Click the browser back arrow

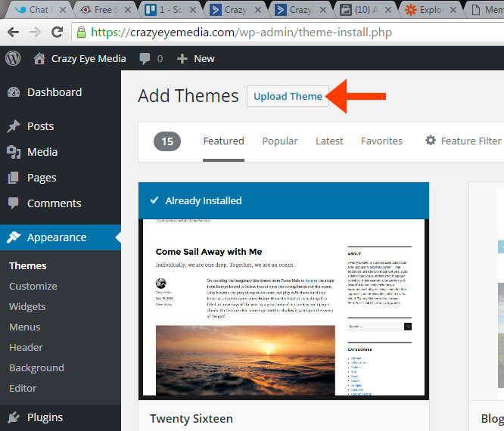(13, 32)
